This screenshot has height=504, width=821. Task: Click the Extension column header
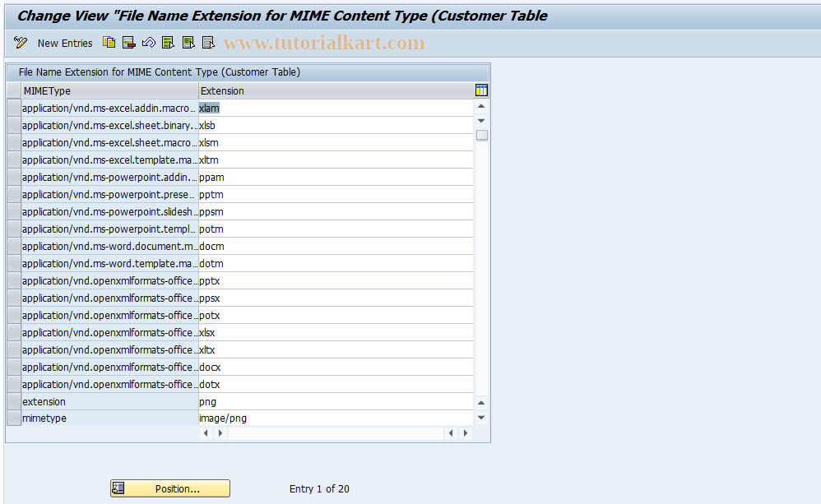(336, 90)
